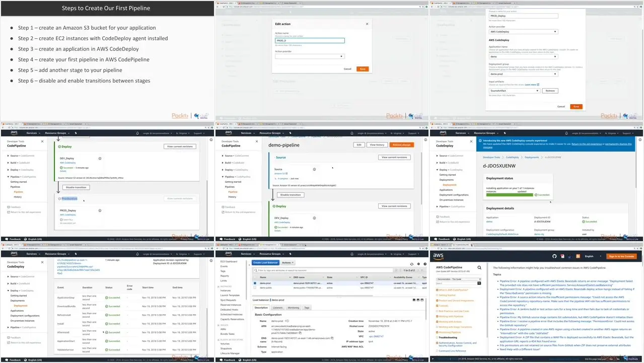This screenshot has height=363, width=644.
Task: Click Succeeded status in ApplicationStop event row
Action: tap(113, 298)
